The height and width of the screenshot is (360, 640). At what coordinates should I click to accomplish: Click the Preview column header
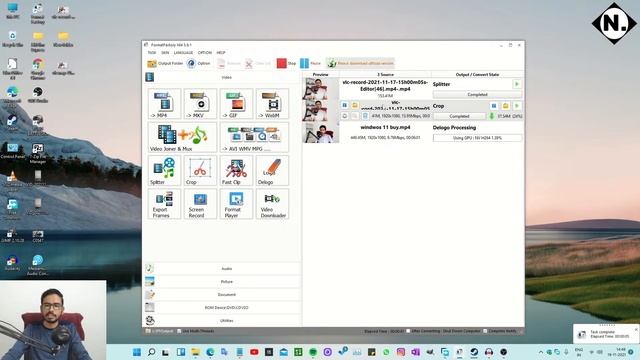(x=320, y=74)
